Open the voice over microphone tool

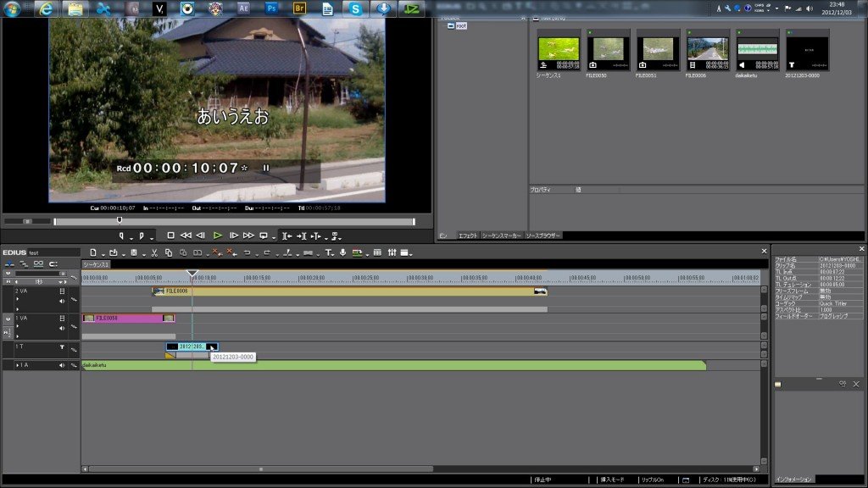click(343, 252)
